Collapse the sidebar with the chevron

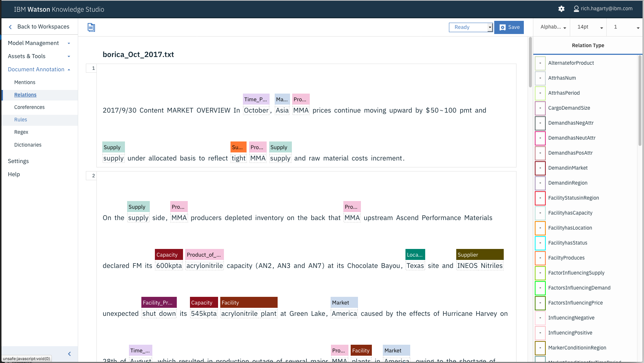69,354
